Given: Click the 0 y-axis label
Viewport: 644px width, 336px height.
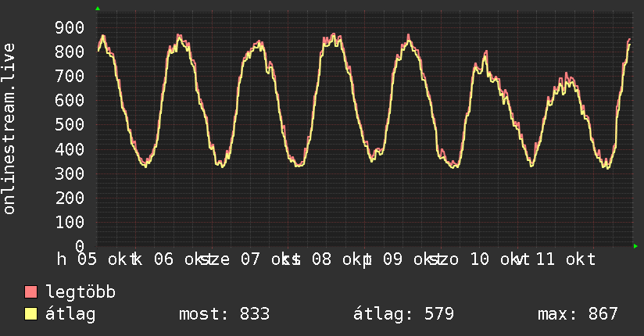Looking at the screenshot, I should [80, 246].
